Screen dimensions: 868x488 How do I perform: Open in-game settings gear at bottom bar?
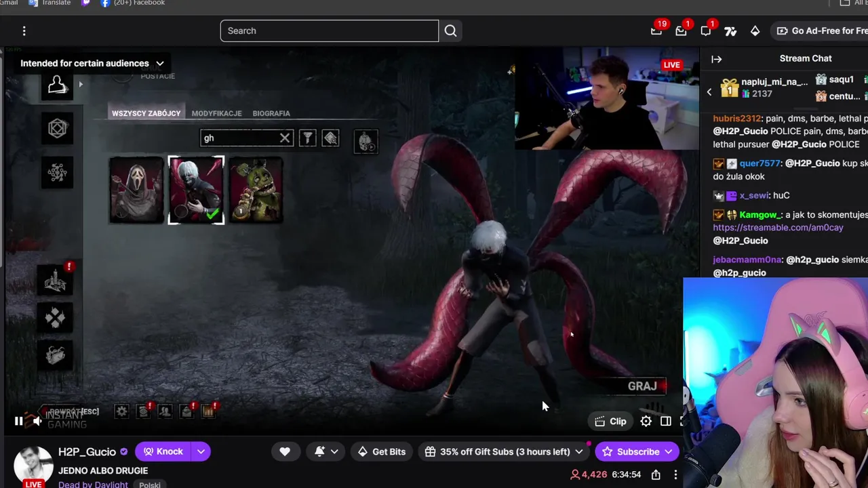coord(121,411)
